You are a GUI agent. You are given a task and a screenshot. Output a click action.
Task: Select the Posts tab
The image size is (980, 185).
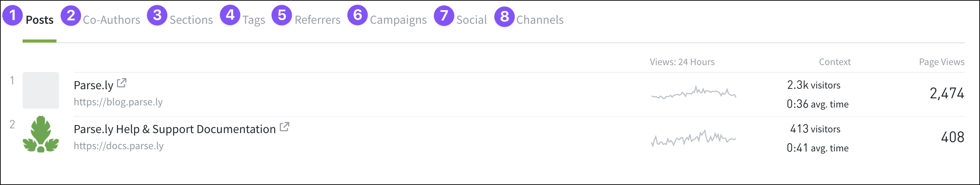tap(40, 20)
